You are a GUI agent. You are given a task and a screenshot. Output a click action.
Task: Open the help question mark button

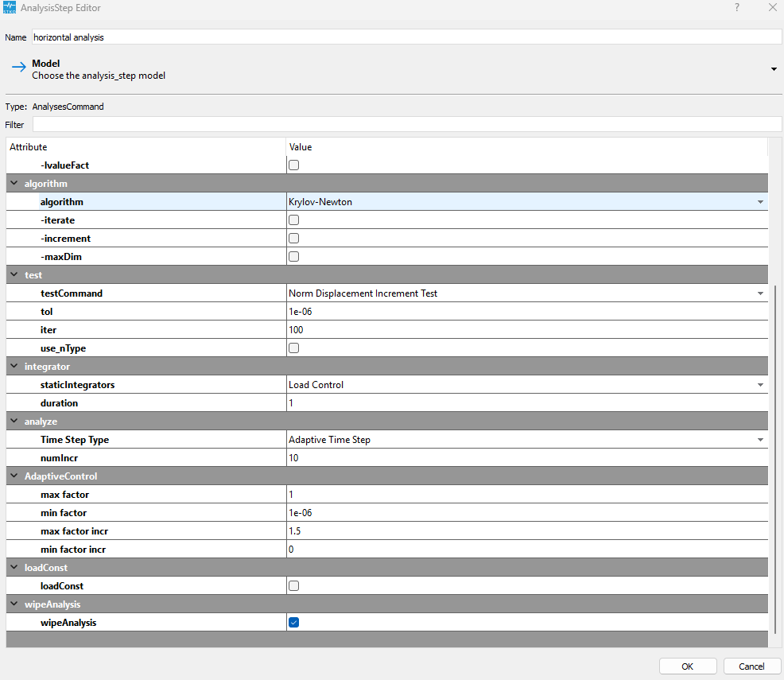(x=736, y=7)
